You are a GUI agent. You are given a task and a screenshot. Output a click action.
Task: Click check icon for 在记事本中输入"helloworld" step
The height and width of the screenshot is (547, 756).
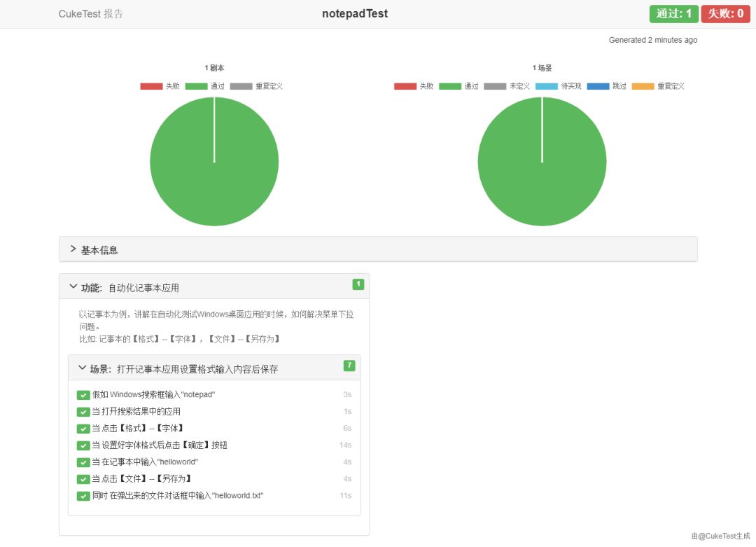(83, 462)
